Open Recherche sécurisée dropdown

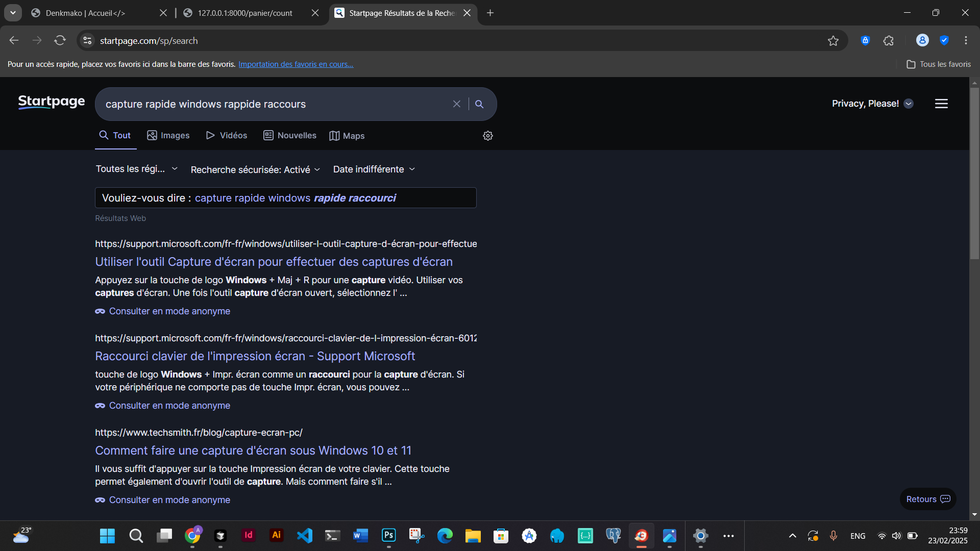coord(255,169)
